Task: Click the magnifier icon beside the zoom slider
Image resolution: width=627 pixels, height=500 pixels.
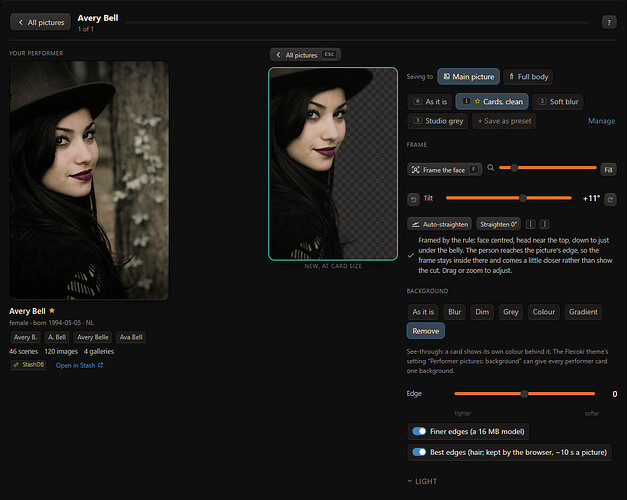Action: [x=490, y=168]
